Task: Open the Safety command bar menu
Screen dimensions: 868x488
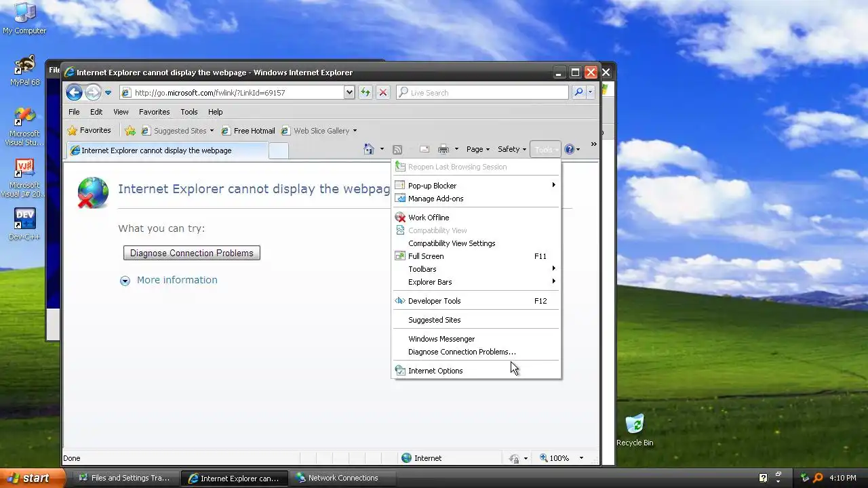Action: point(512,149)
